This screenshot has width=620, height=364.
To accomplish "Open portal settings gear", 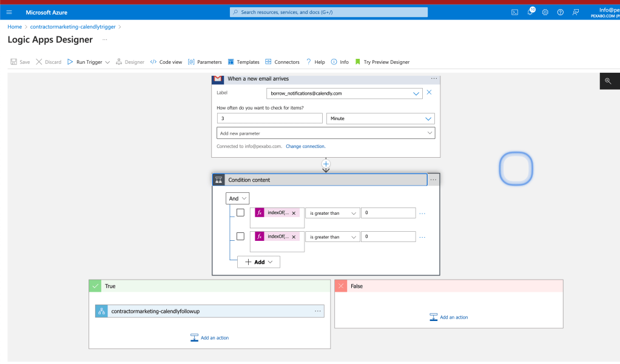I will pos(545,12).
